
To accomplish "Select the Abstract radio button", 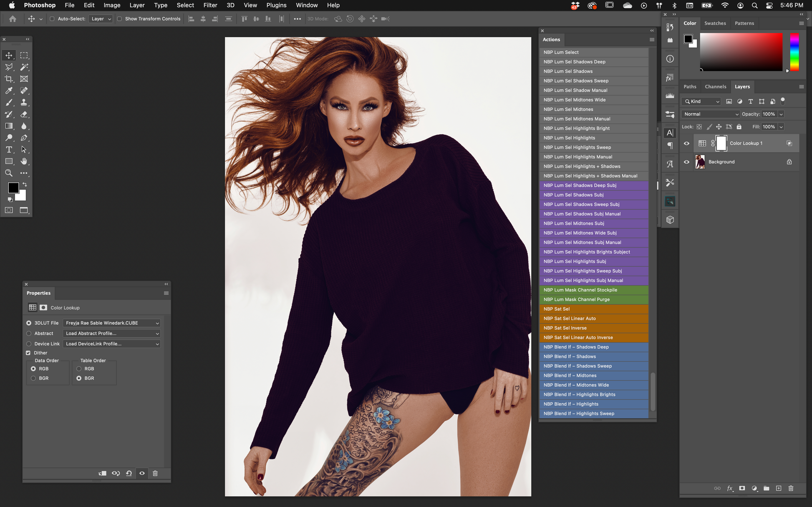I will point(29,334).
